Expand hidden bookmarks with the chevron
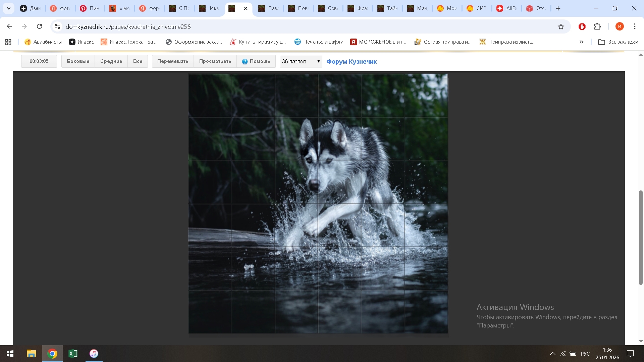The width and height of the screenshot is (644, 362). [581, 42]
